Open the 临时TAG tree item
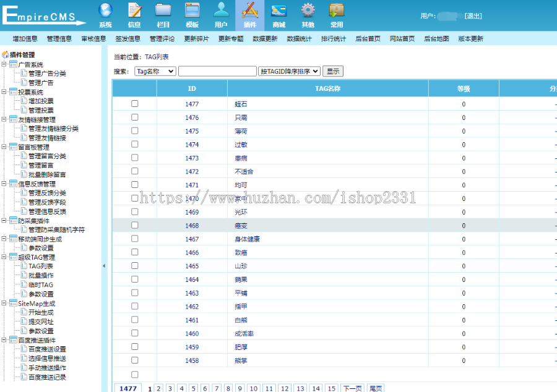Image resolution: width=557 pixels, height=392 pixels. [41, 284]
